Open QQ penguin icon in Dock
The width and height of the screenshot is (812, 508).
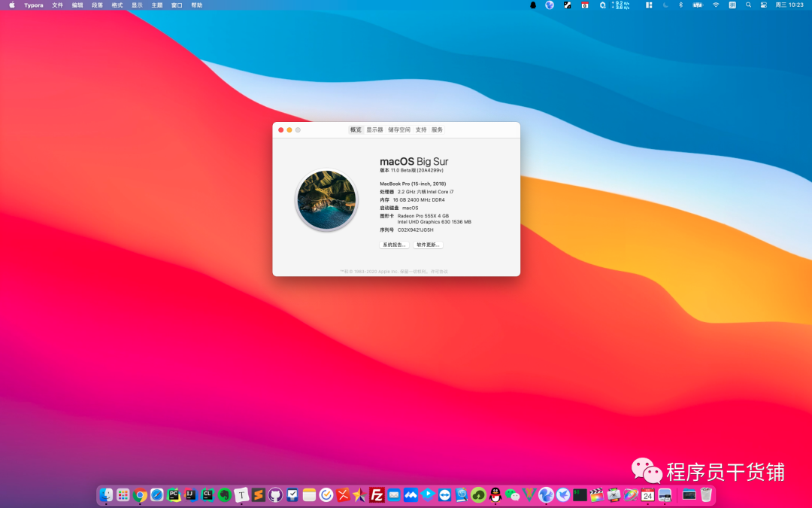[x=495, y=495]
